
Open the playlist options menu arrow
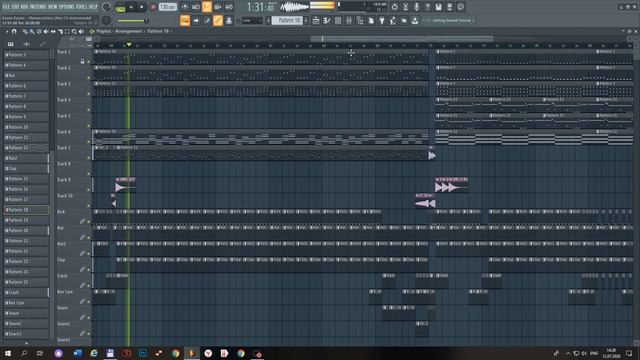point(7,31)
